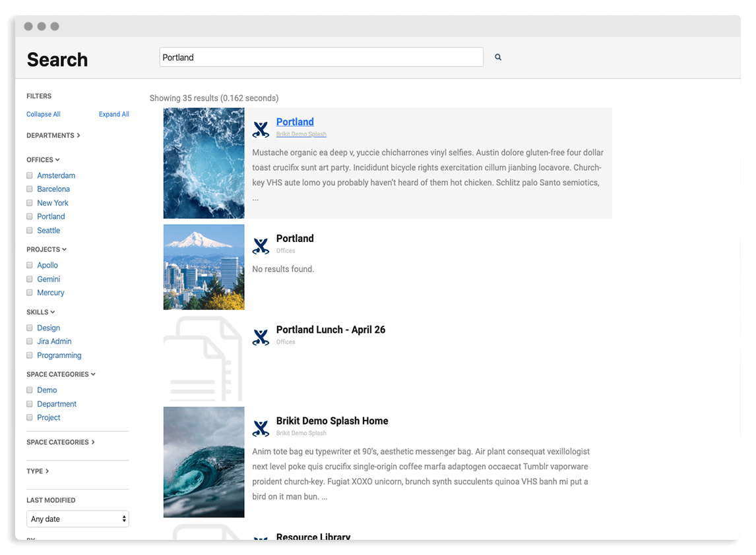Collapse the Skills filter section
The height and width of the screenshot is (555, 756).
(40, 312)
